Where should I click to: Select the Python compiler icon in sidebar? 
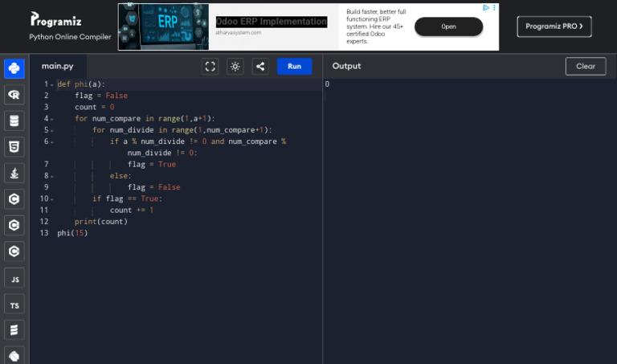pyautogui.click(x=14, y=69)
